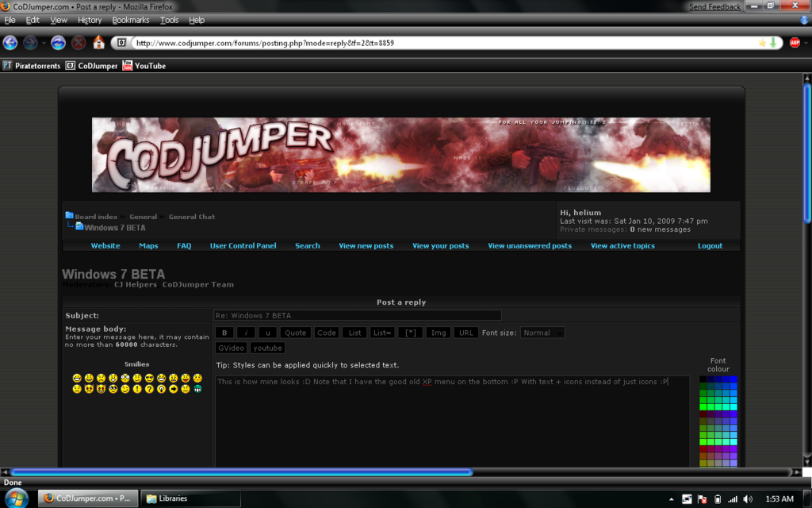
Task: Click the Subject input field
Action: point(358,315)
